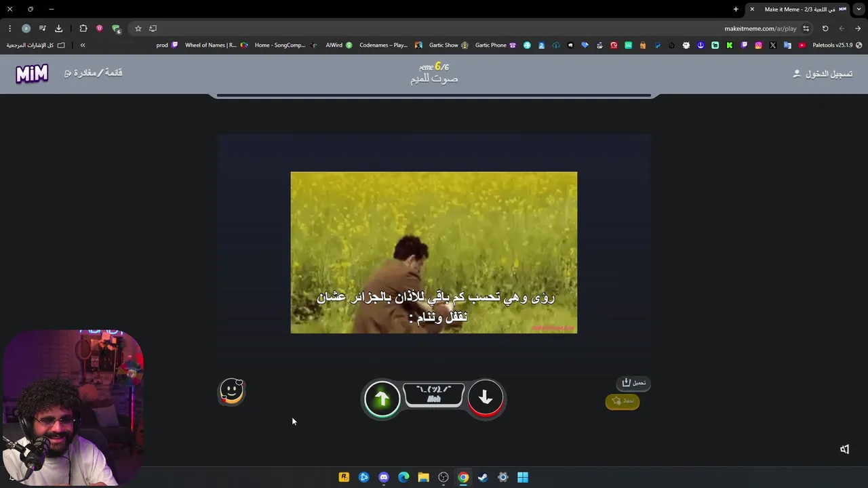868x488 pixels.
Task: Click the address bar URL makeitmeme.com/ar/play
Action: tap(760, 28)
